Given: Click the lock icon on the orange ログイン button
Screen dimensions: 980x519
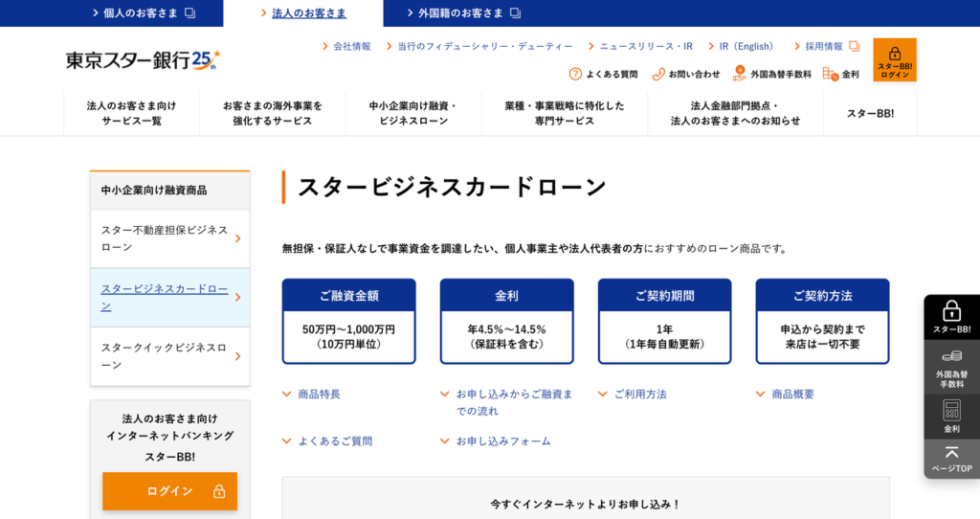Looking at the screenshot, I should (219, 491).
